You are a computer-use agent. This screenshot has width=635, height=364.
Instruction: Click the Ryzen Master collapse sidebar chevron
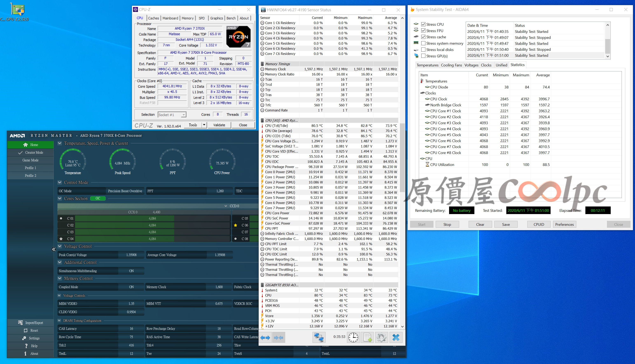[54, 249]
